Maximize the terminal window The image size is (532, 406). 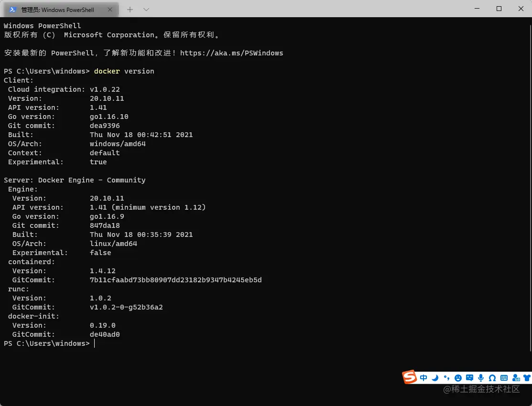[x=499, y=9]
